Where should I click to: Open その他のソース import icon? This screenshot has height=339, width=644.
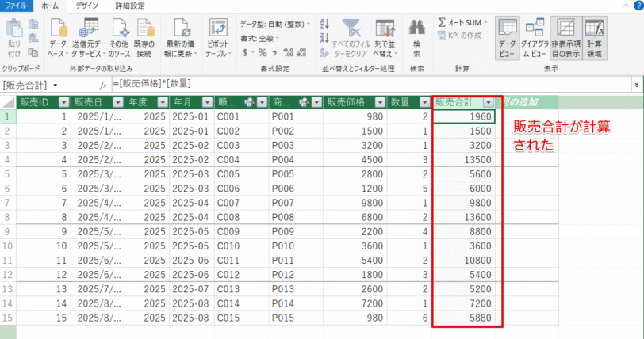pyautogui.click(x=120, y=29)
